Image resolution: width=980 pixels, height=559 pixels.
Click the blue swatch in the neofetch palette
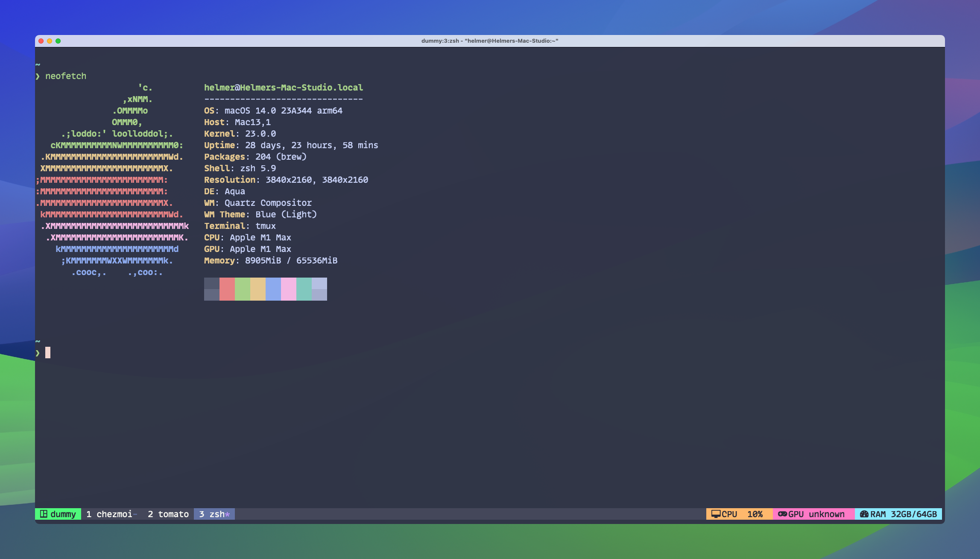272,289
